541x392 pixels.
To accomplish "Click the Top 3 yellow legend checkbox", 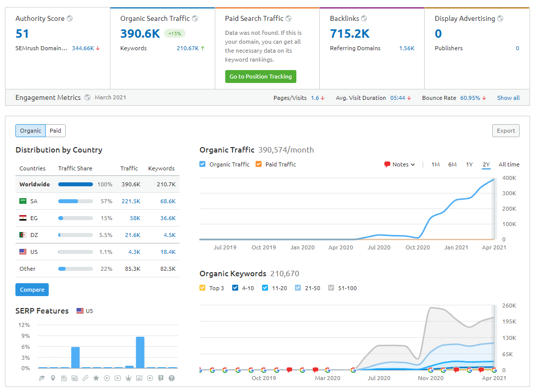I will 202,288.
